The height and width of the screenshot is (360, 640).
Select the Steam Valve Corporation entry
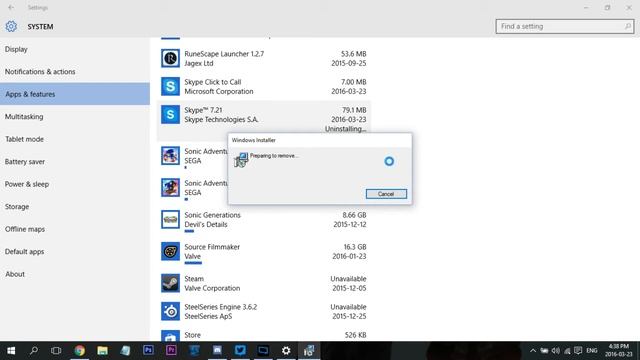pos(264,283)
